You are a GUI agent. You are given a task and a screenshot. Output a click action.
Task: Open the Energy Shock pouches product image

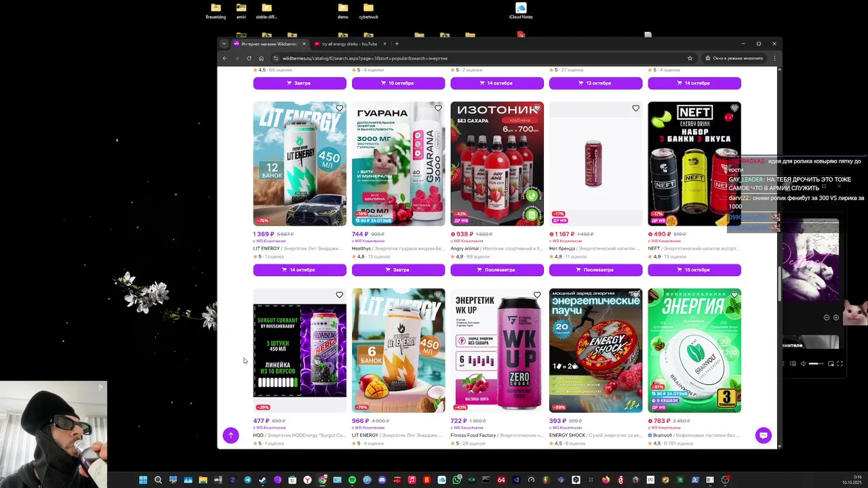click(x=595, y=350)
